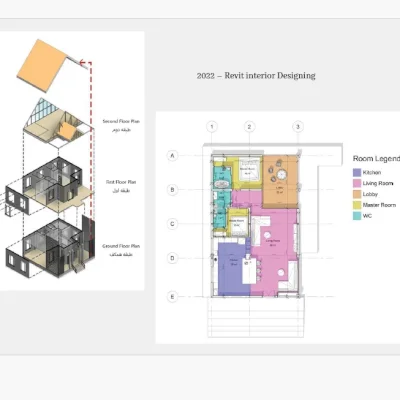
Task: Click grid bubble D on the plan
Action: [x=172, y=258]
